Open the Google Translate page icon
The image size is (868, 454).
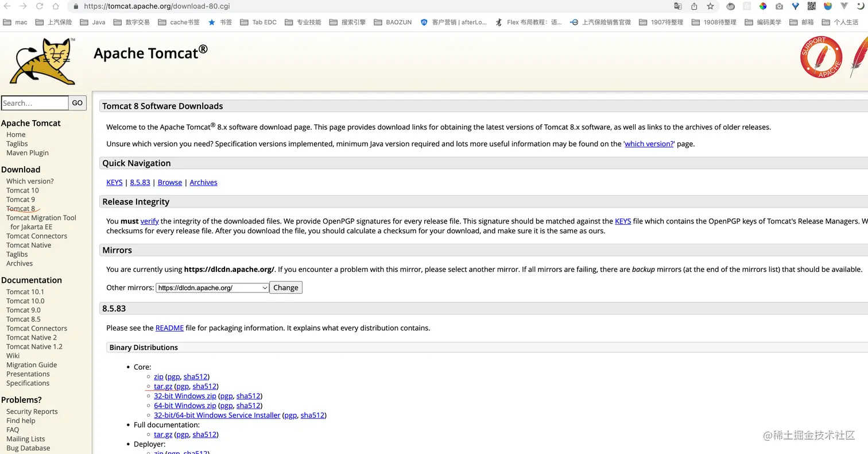tap(678, 6)
